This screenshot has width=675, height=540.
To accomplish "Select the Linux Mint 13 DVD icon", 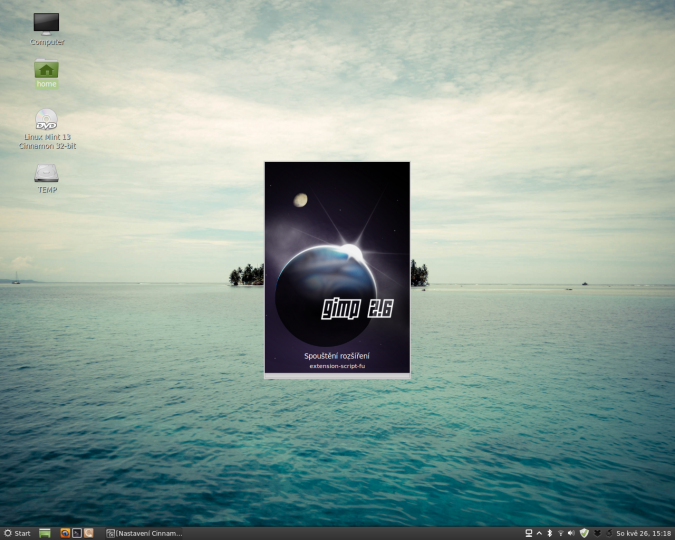I will coord(47,129).
